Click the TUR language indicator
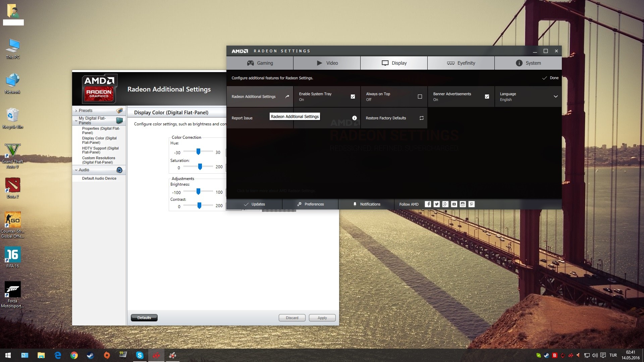Screen dimensions: 644x362 coord(613,355)
